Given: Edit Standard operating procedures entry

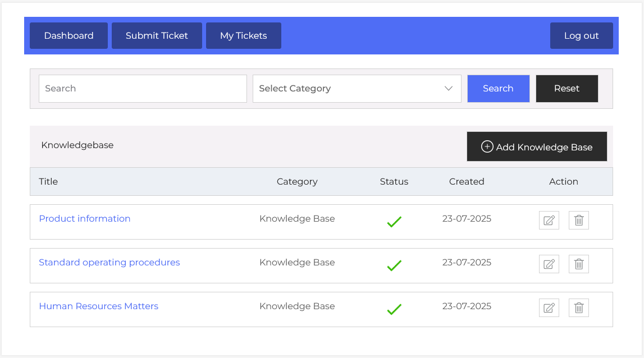Looking at the screenshot, I should click(549, 264).
